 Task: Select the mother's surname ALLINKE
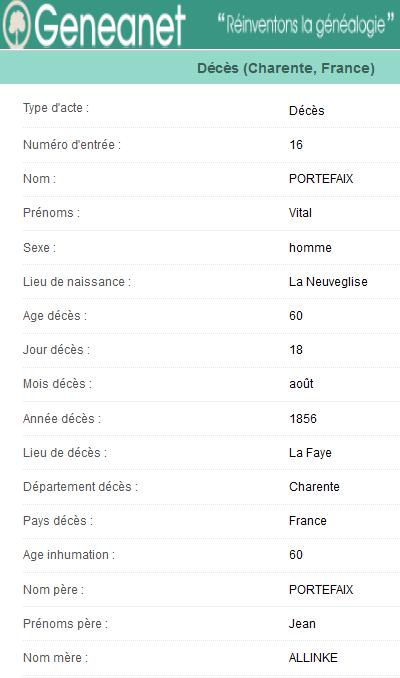pos(313,658)
